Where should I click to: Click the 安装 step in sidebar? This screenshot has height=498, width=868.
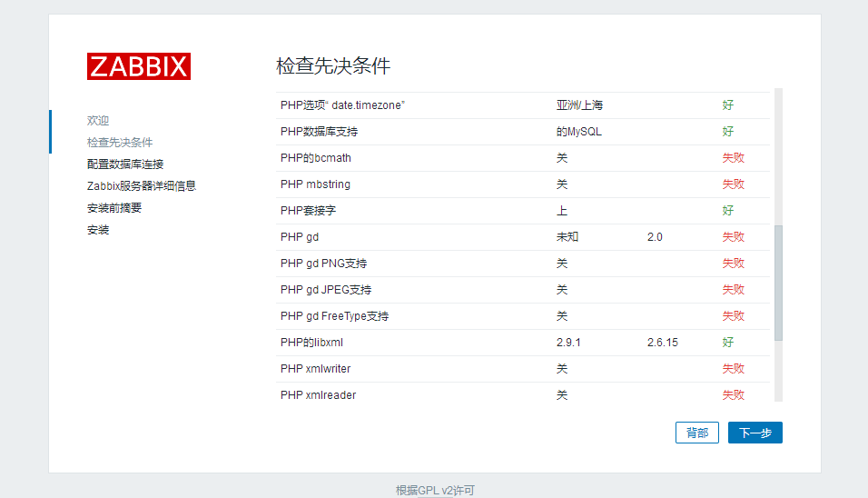pos(98,230)
